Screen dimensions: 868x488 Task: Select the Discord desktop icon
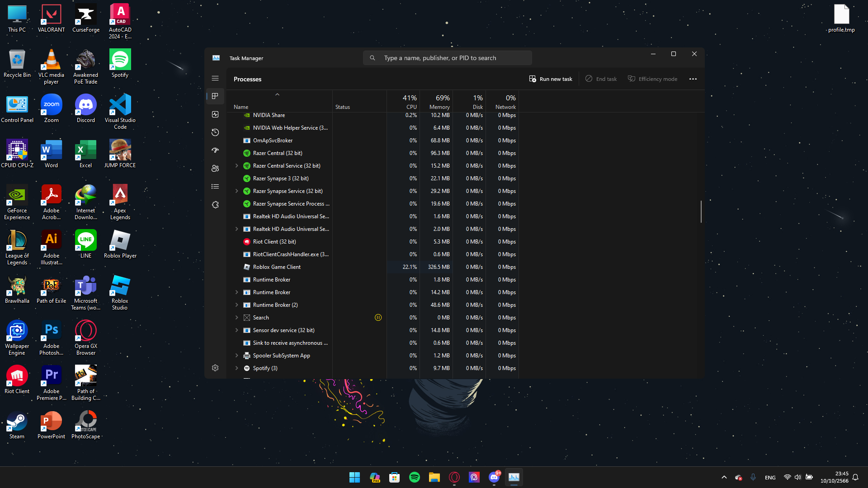tap(85, 109)
